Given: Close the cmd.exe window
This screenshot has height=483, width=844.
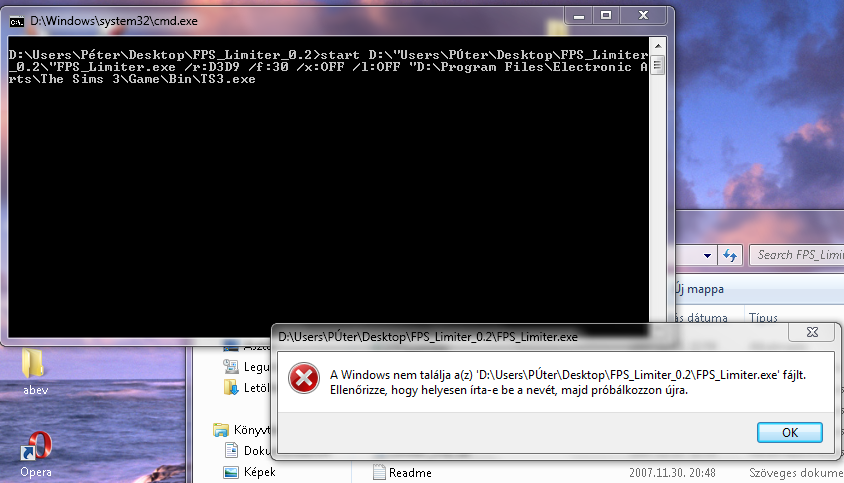Looking at the screenshot, I should (x=643, y=16).
